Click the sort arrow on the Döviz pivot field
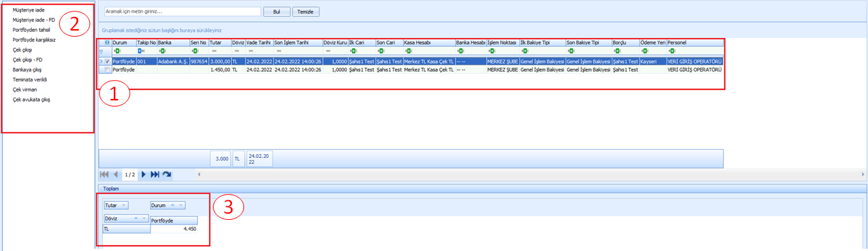Image resolution: width=868 pixels, height=251 pixels. (137, 218)
